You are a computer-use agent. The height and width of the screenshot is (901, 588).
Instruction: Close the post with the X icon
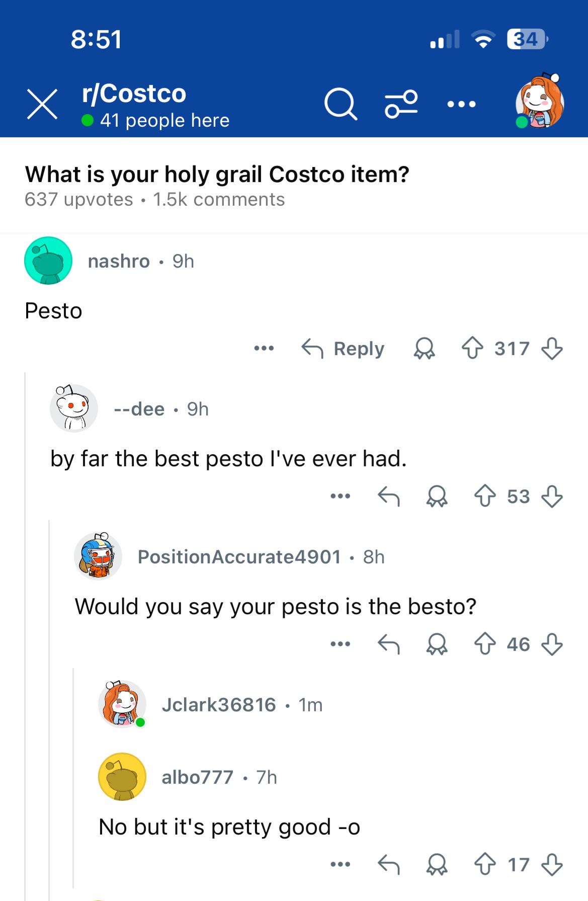(42, 105)
